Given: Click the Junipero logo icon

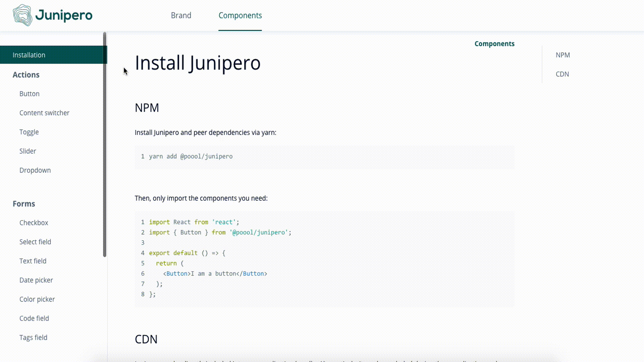Looking at the screenshot, I should 22,15.
